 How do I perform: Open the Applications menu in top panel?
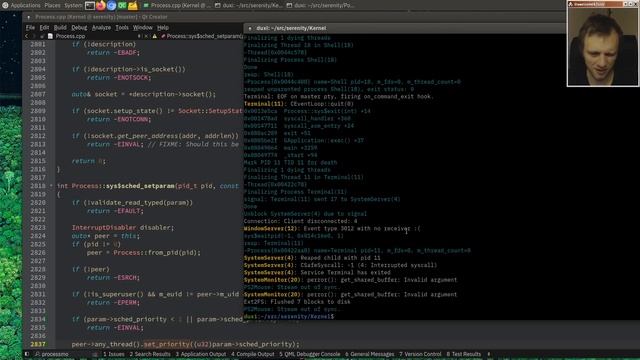click(x=25, y=6)
